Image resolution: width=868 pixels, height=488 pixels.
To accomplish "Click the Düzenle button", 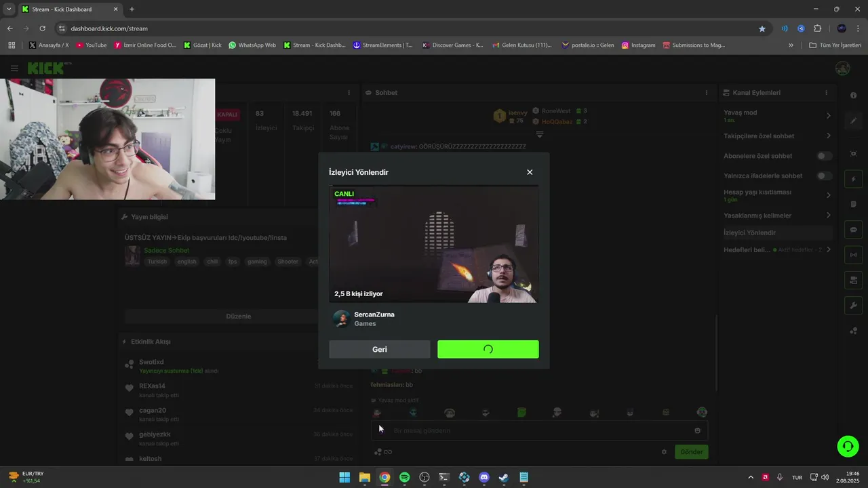I will pyautogui.click(x=238, y=317).
